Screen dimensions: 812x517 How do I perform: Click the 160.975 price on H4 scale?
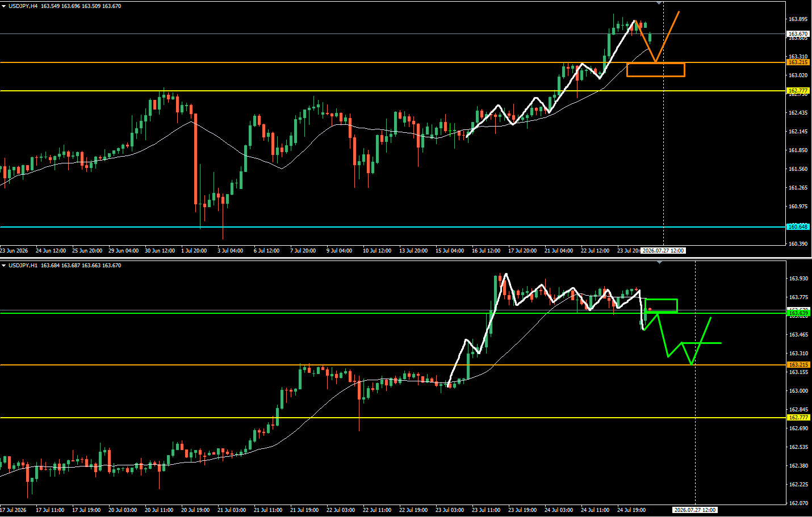point(798,207)
